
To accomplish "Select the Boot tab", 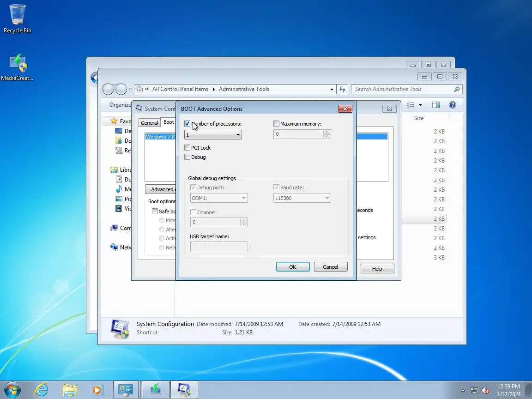I will 168,122.
